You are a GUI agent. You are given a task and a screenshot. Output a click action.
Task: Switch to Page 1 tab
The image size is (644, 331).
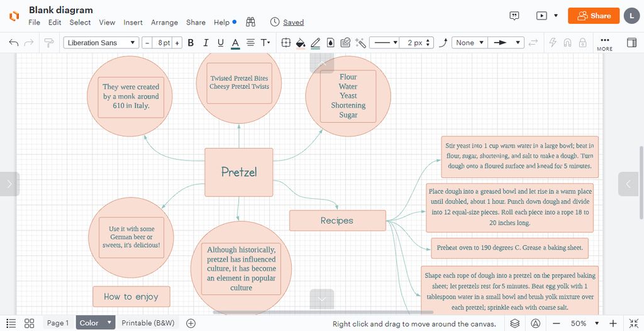(x=58, y=323)
